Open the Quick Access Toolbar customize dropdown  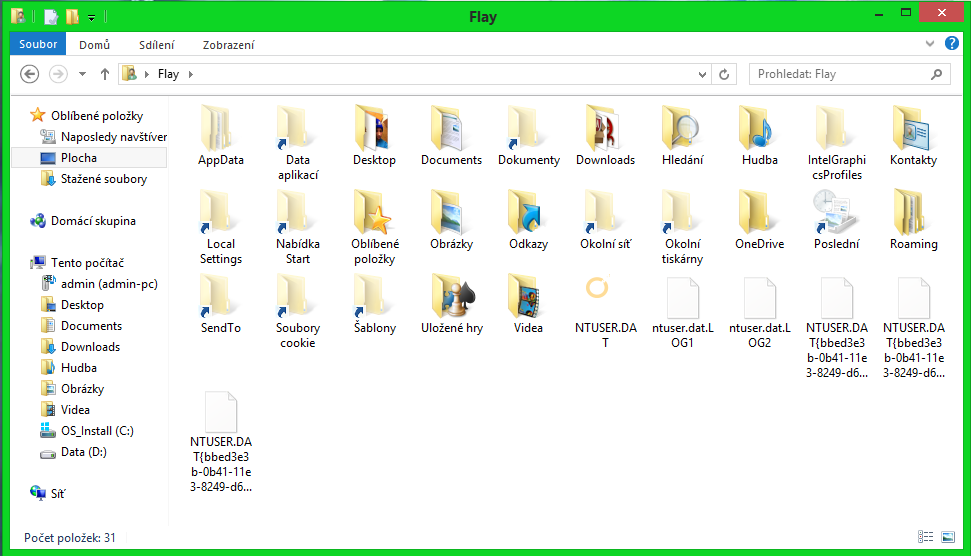(92, 17)
